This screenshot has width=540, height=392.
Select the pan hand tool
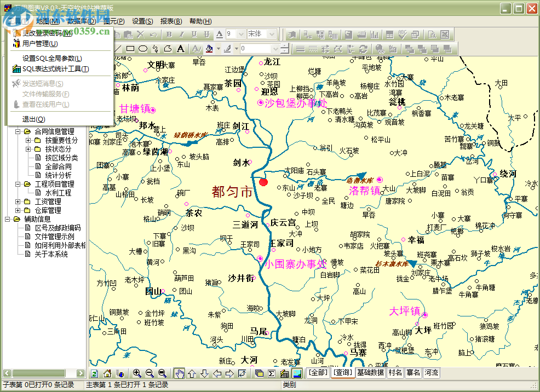click(x=180, y=373)
